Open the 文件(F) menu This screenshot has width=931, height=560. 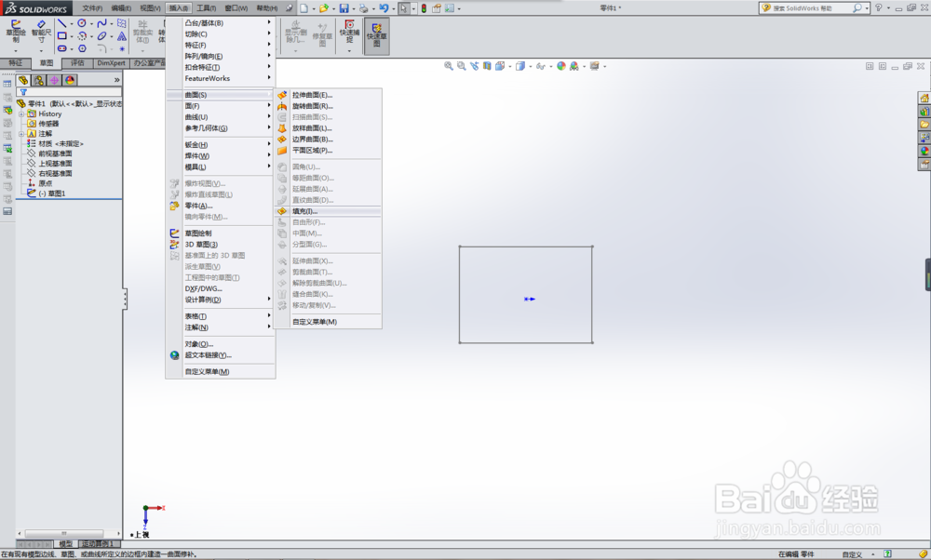92,8
